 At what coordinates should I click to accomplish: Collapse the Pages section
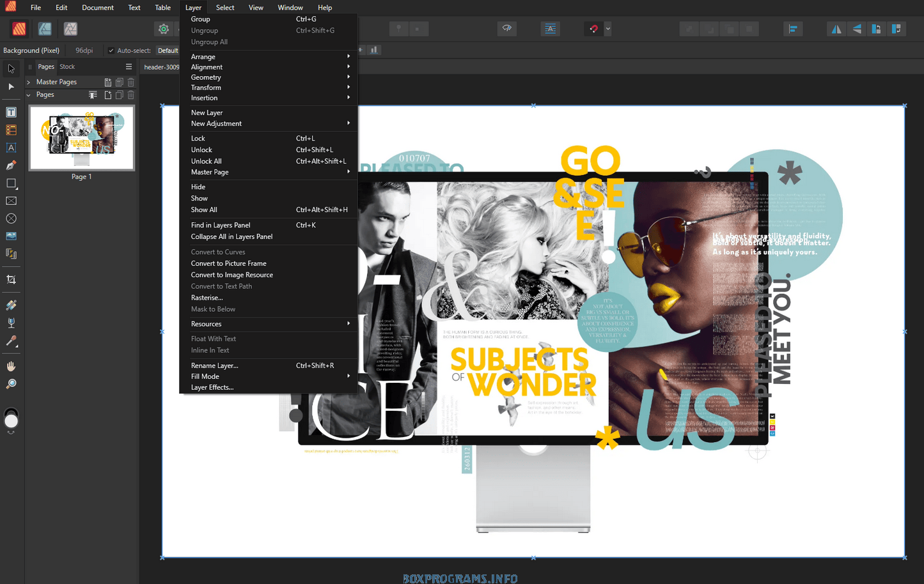[28, 95]
